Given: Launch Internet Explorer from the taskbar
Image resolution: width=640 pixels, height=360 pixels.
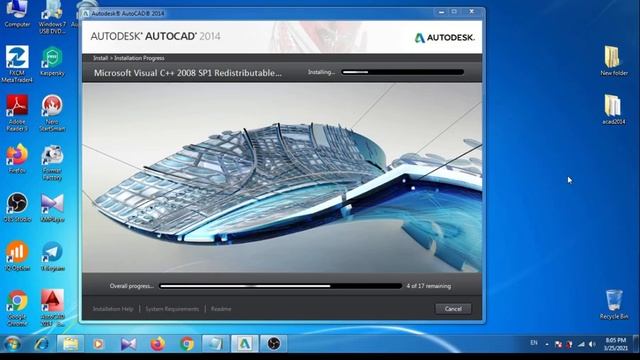Looking at the screenshot, I should pyautogui.click(x=41, y=344).
